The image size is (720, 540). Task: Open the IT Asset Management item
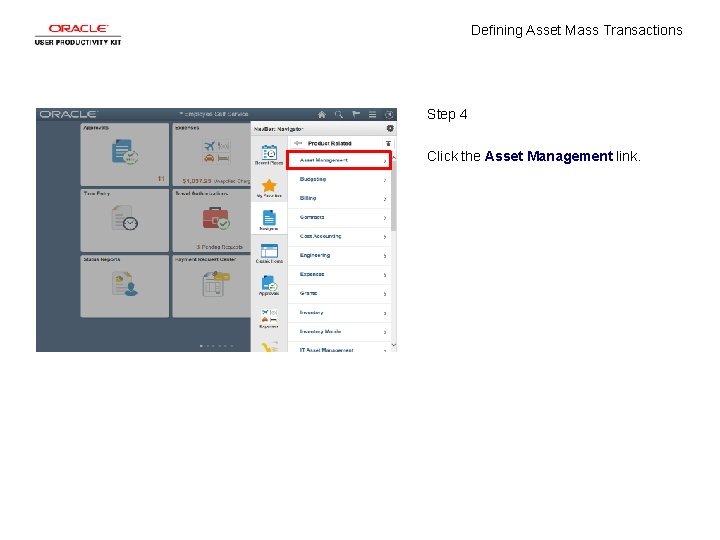[x=339, y=348]
